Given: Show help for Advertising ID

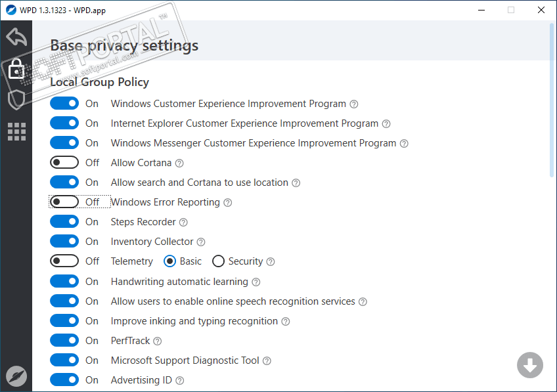Looking at the screenshot, I should 180,381.
